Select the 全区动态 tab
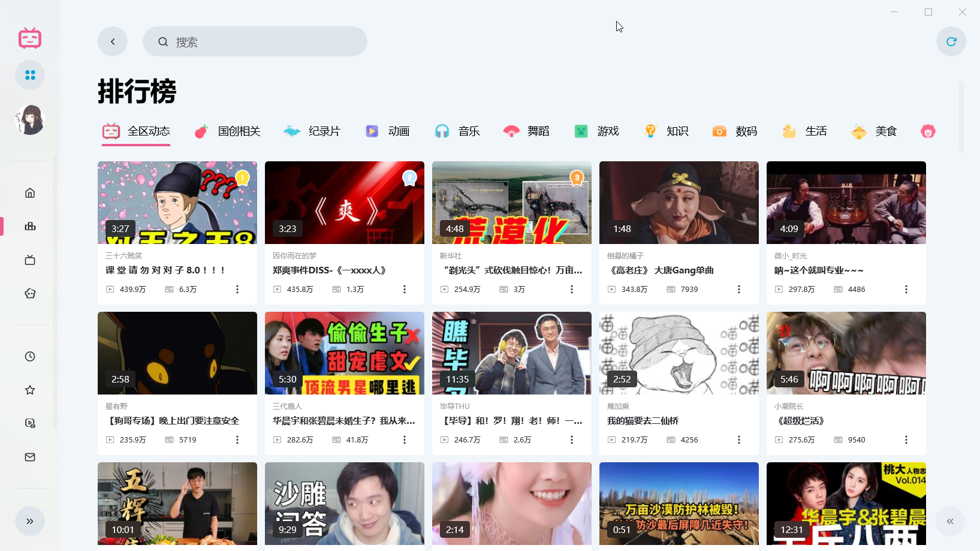980x551 pixels. click(136, 131)
